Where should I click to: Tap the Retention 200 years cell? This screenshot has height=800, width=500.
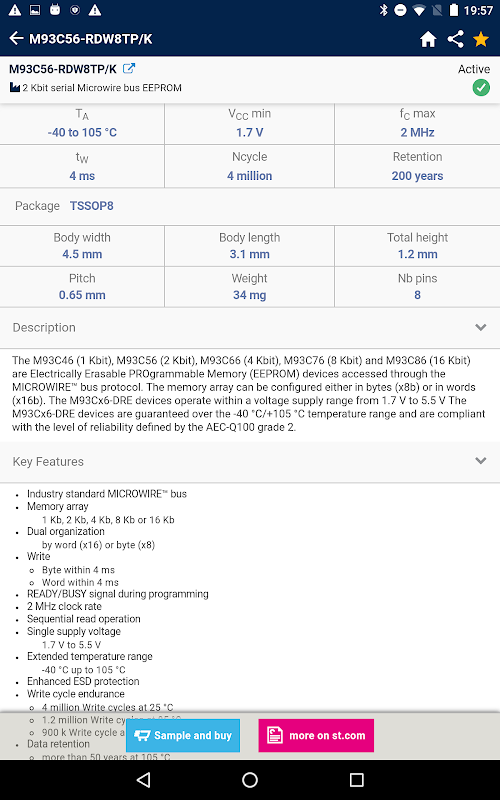[417, 166]
